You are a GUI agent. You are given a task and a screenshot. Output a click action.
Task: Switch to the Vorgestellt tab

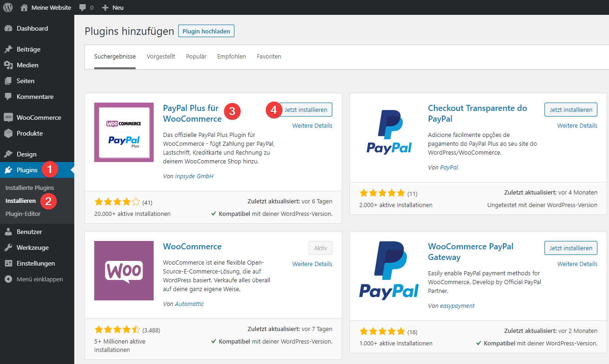(x=161, y=57)
